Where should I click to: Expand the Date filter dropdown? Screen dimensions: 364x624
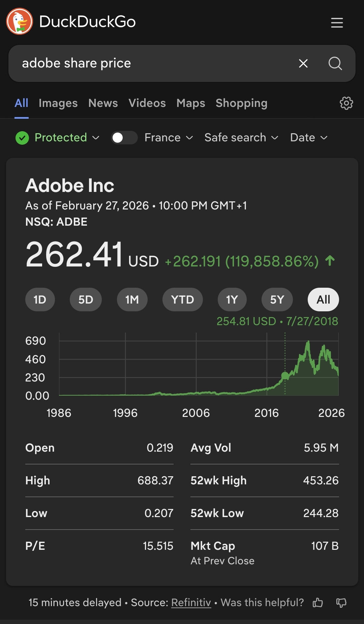[309, 138]
